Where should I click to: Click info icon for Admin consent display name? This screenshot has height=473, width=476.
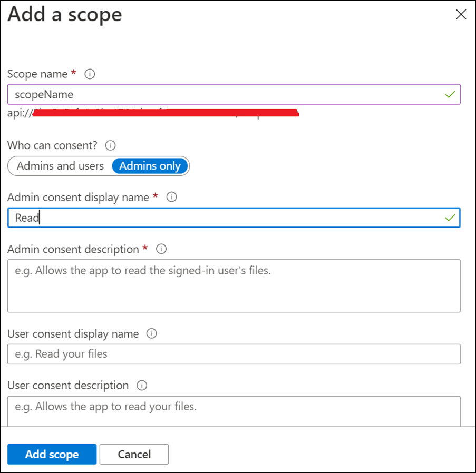(171, 197)
